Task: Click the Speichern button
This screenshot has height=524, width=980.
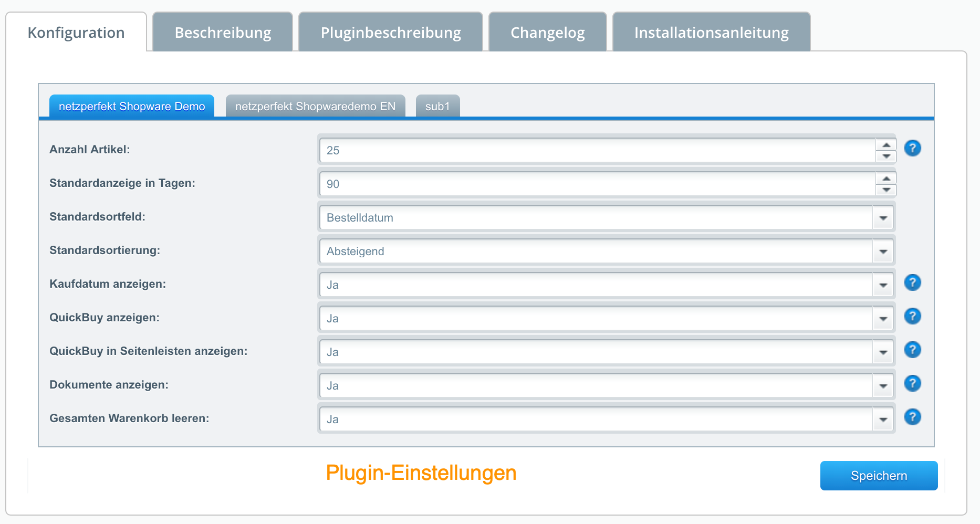Action: (879, 476)
